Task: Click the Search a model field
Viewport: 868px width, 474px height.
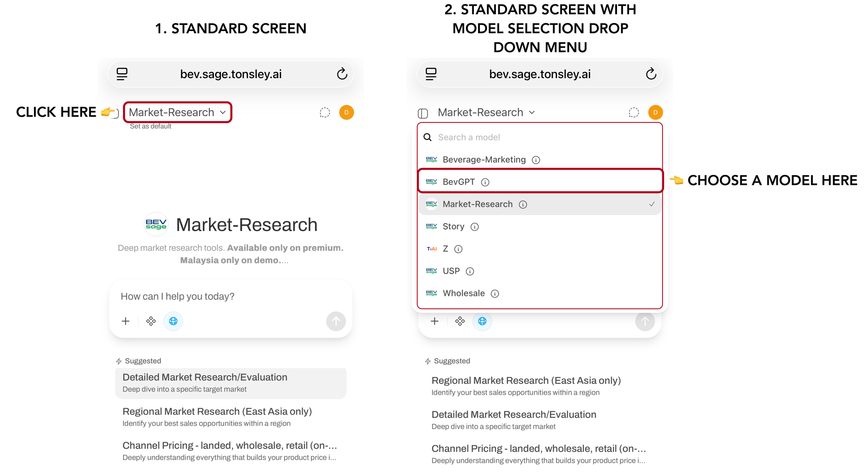Action: click(540, 137)
